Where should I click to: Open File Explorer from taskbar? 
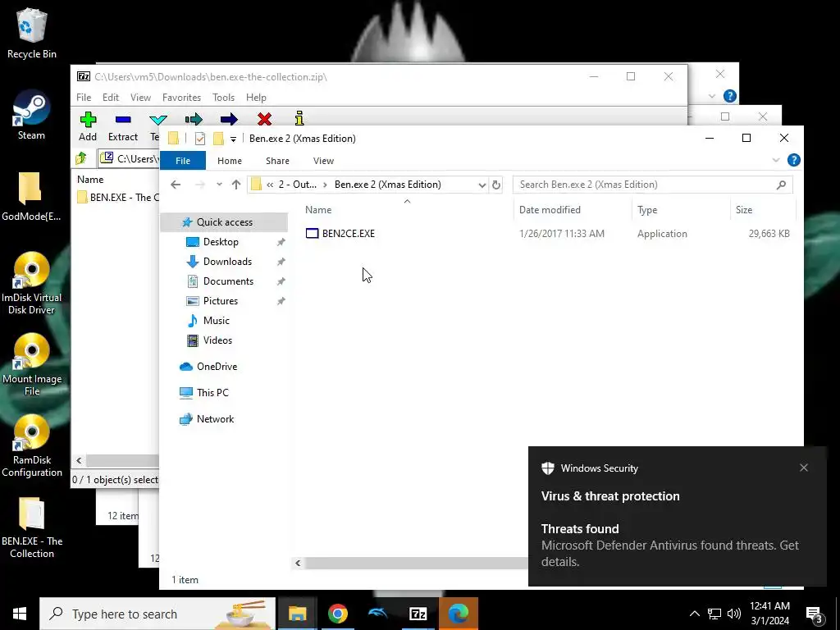coord(297,614)
